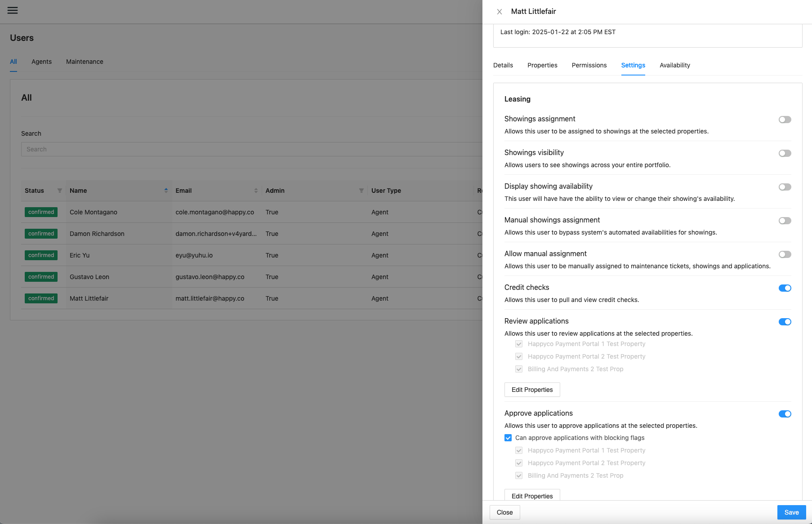Open the Permissions tab

(589, 65)
